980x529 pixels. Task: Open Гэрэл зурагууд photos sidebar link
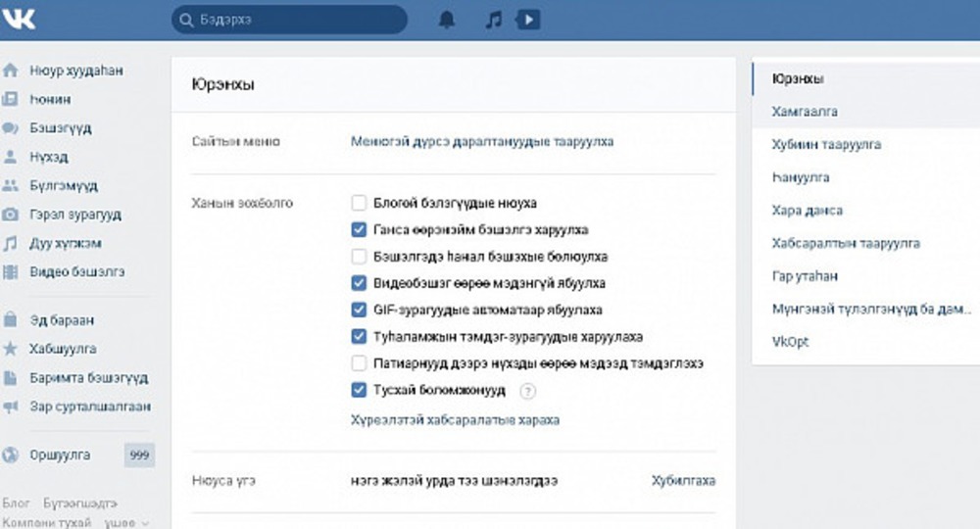[x=75, y=215]
